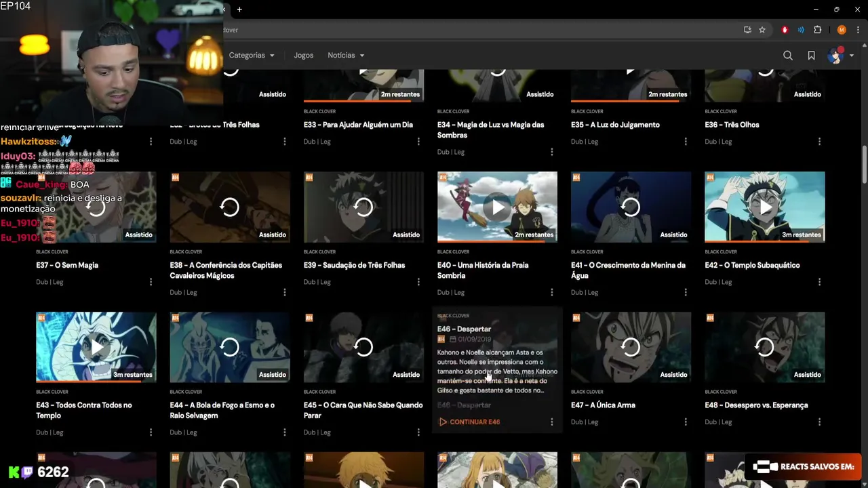Play the E43 episode thumbnail

point(96,347)
